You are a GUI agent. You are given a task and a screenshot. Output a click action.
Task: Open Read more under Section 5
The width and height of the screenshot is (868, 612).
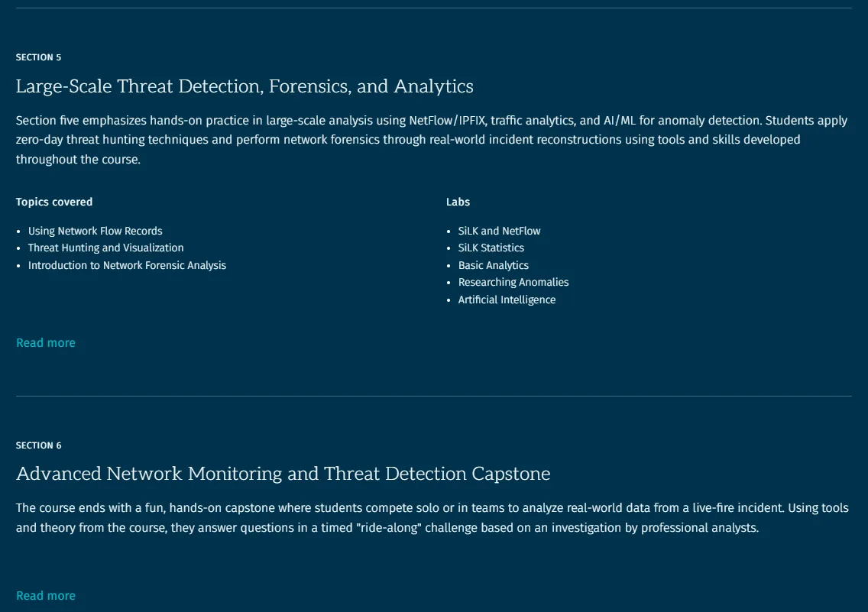pyautogui.click(x=45, y=343)
